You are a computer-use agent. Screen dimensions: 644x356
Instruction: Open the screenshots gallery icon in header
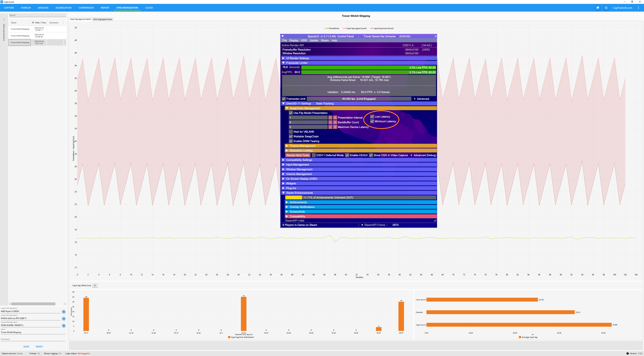click(598, 8)
